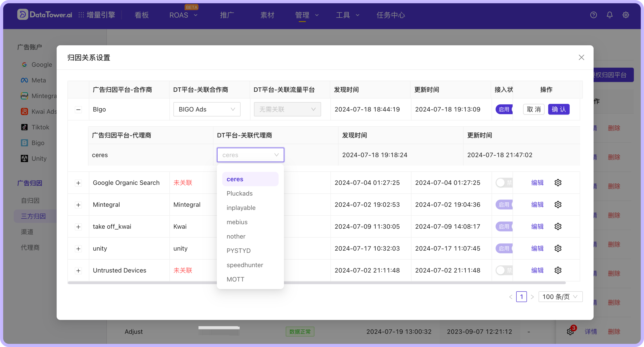Select ceres from dropdown list
Image resolution: width=644 pixels, height=347 pixels.
click(250, 179)
